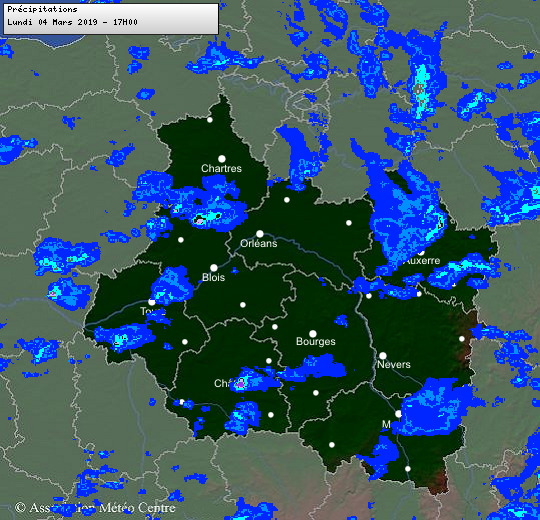Click the partially hidden Tours label

tap(152, 311)
